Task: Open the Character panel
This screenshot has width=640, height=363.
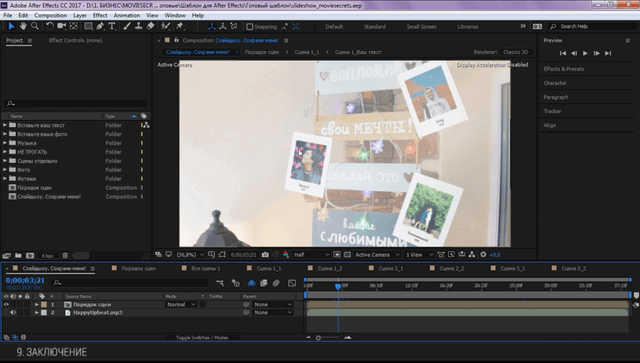Action: 555,83
